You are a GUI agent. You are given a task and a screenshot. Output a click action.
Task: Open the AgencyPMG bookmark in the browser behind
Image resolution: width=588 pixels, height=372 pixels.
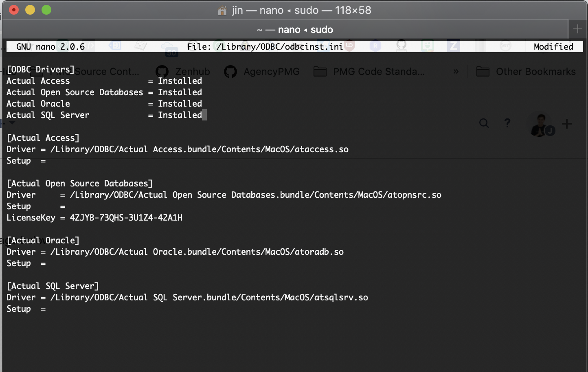click(x=262, y=72)
